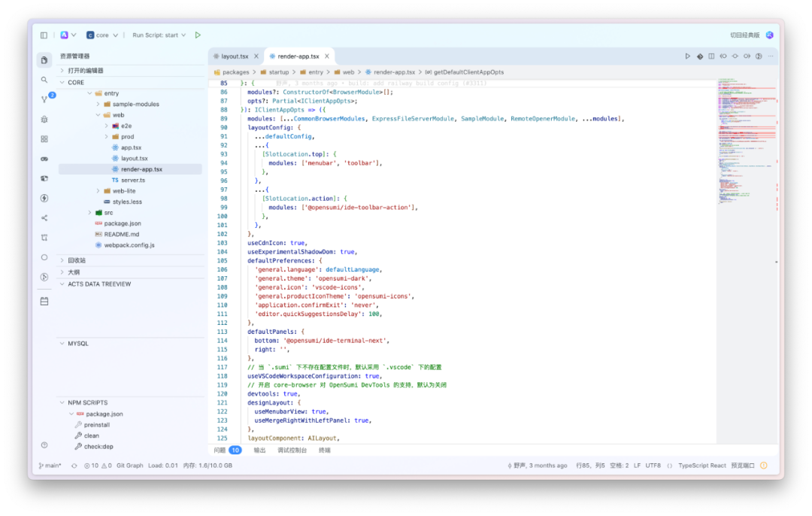Switch to the layout.tsx tab
This screenshot has width=812, height=516.
coord(234,56)
